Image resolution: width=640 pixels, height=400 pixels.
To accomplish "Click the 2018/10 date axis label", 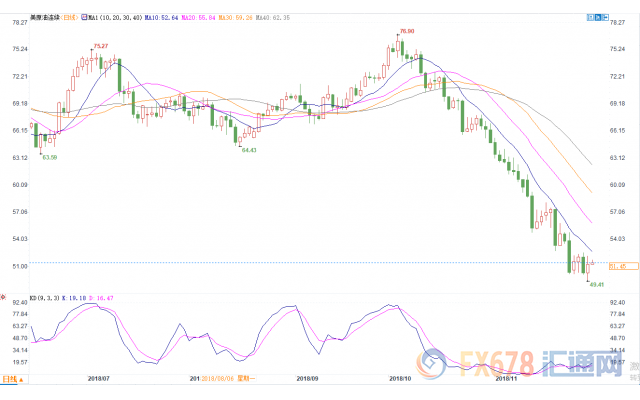I will click(400, 378).
